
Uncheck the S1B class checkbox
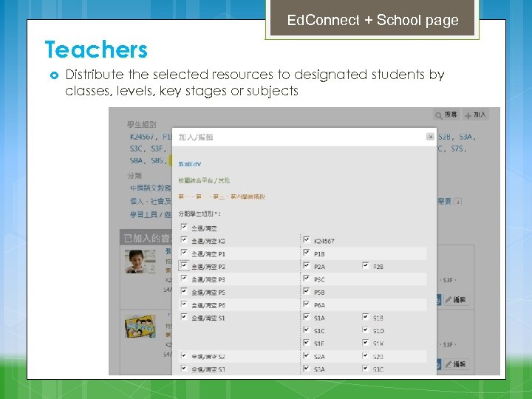[366, 317]
